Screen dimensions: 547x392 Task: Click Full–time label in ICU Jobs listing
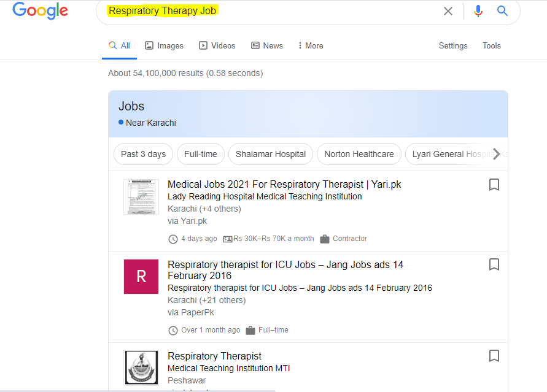(273, 330)
